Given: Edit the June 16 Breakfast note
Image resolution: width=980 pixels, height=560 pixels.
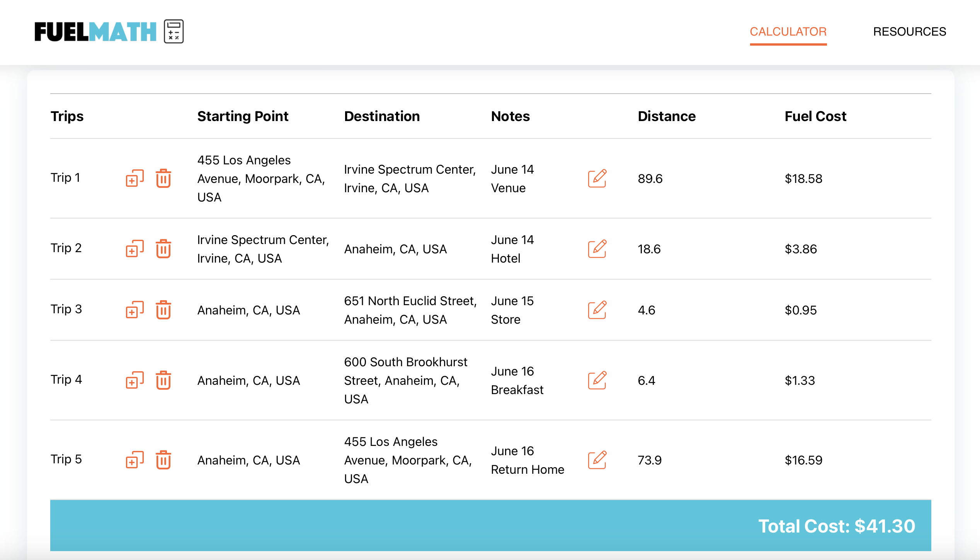Looking at the screenshot, I should (597, 380).
